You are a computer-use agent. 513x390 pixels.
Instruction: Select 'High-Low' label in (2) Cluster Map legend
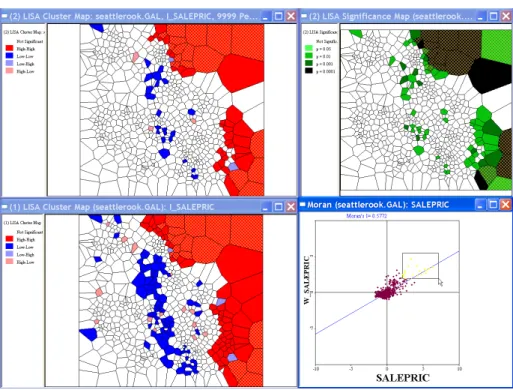25,71
